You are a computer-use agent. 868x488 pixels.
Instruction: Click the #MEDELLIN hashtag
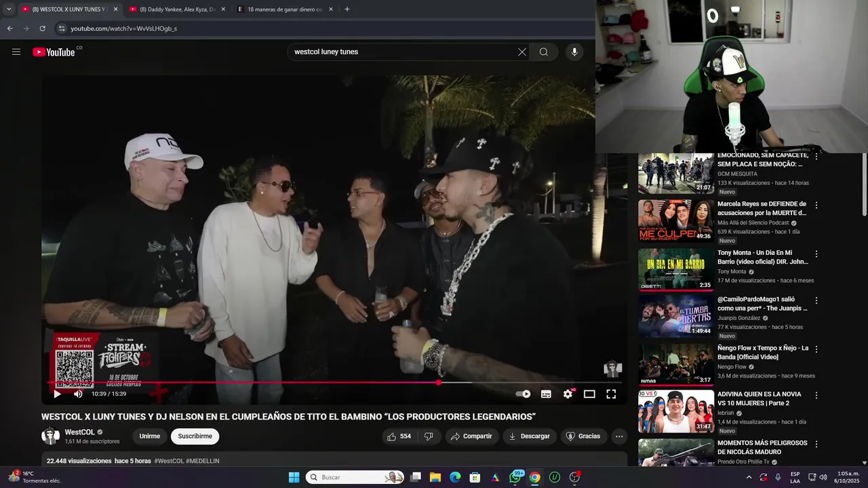tap(203, 461)
